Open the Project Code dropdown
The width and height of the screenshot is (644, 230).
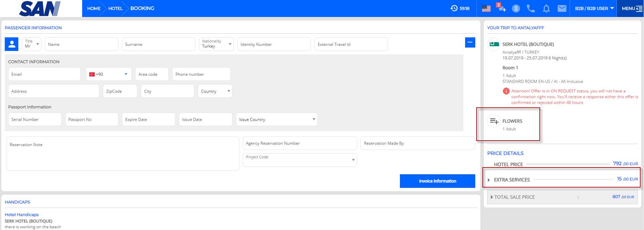pos(300,160)
